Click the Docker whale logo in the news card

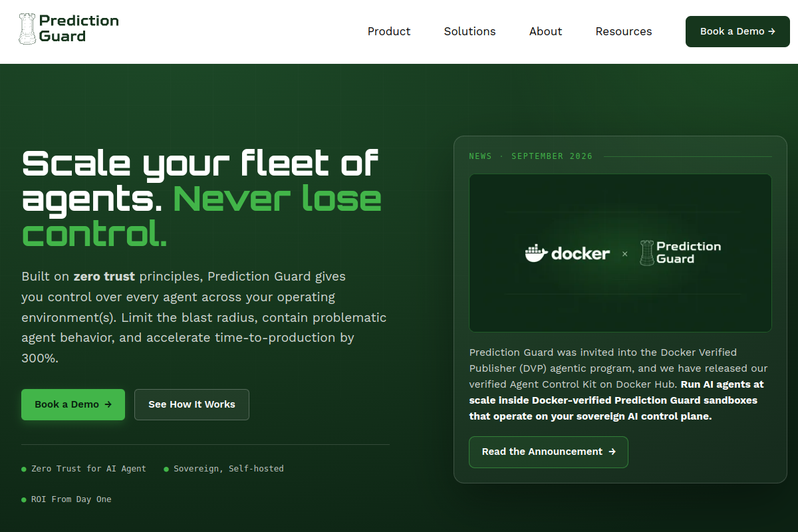tap(536, 253)
